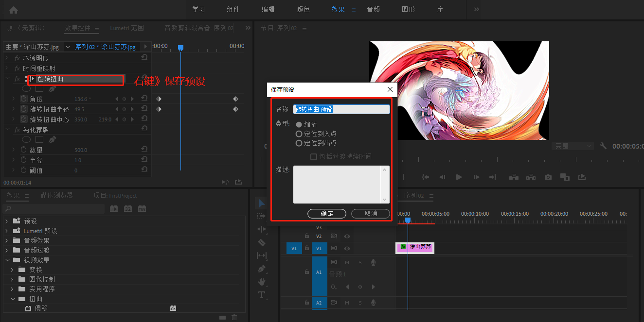
Task: Switch to the 学习 workspace tab
Action: [198, 9]
